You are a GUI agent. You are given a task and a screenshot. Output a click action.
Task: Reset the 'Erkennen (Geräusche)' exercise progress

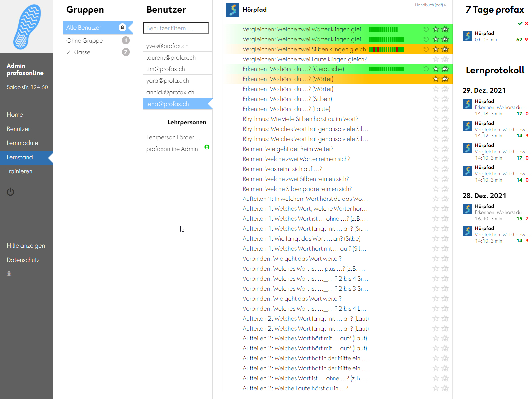[x=426, y=69]
